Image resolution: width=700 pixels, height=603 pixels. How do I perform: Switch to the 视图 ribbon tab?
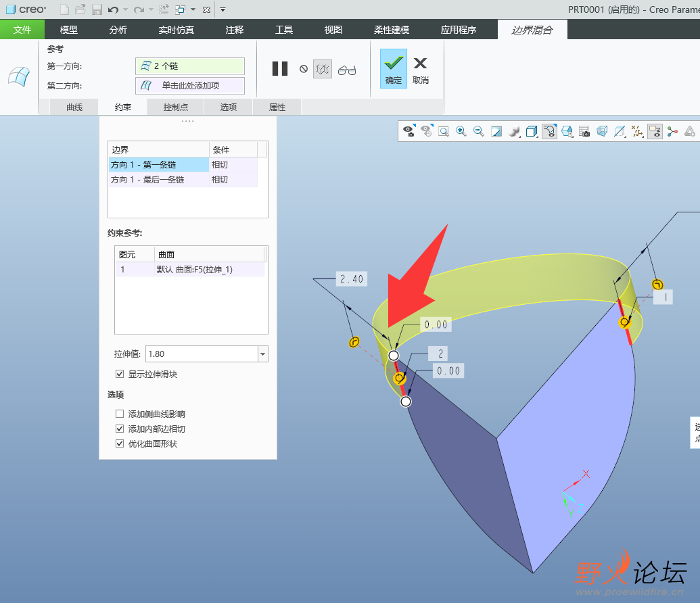tap(333, 30)
